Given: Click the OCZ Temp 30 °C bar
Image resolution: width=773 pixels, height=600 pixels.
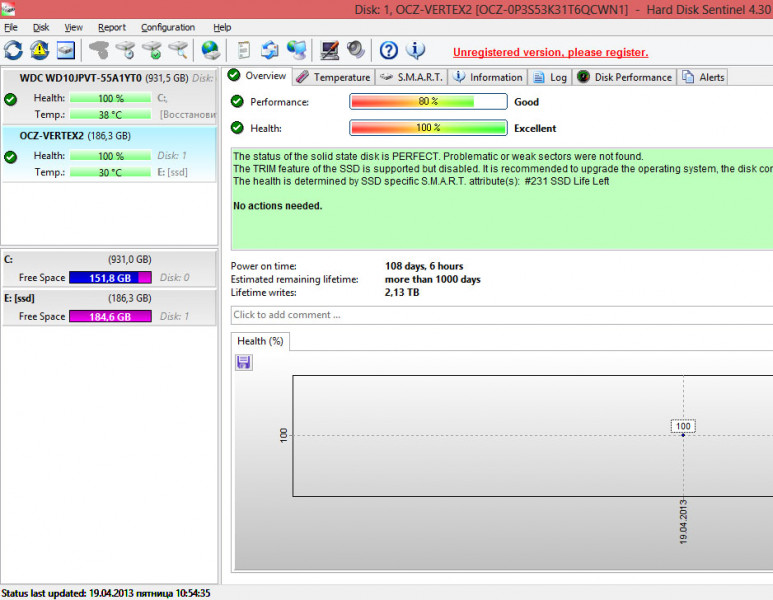Looking at the screenshot, I should point(110,173).
